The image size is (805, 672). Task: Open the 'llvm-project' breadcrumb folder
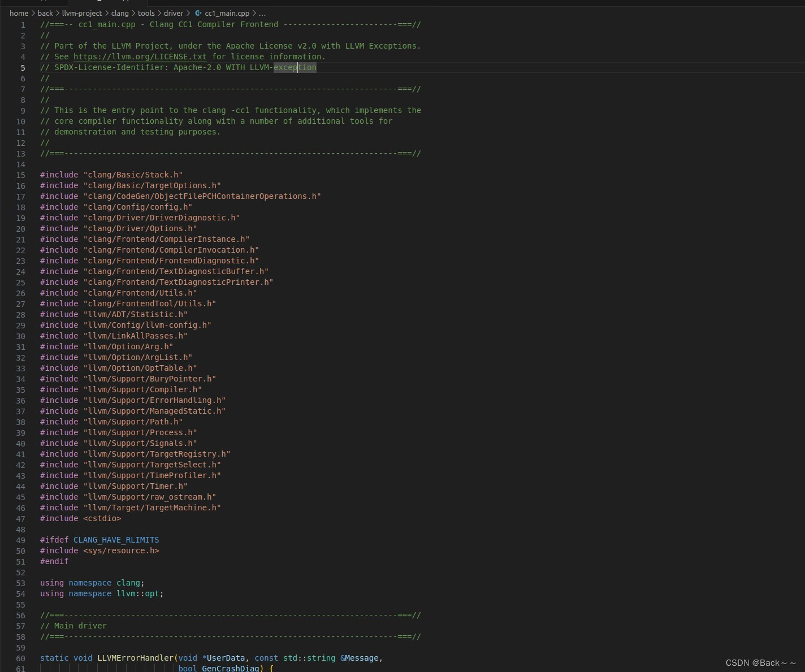pyautogui.click(x=82, y=13)
